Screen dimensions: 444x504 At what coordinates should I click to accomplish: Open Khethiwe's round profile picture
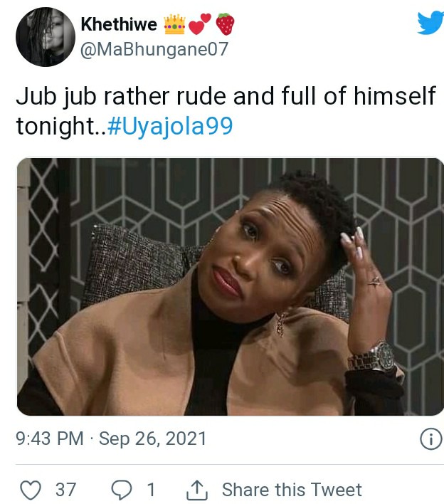point(46,37)
